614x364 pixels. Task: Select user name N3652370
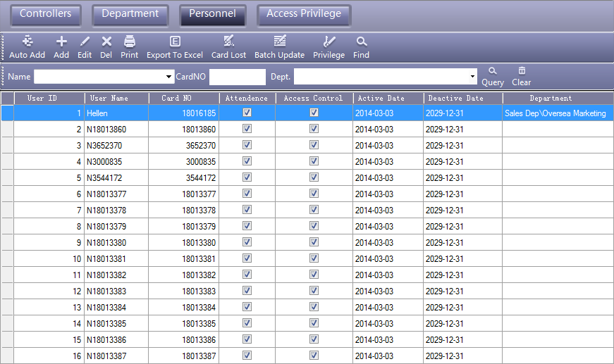tap(104, 146)
